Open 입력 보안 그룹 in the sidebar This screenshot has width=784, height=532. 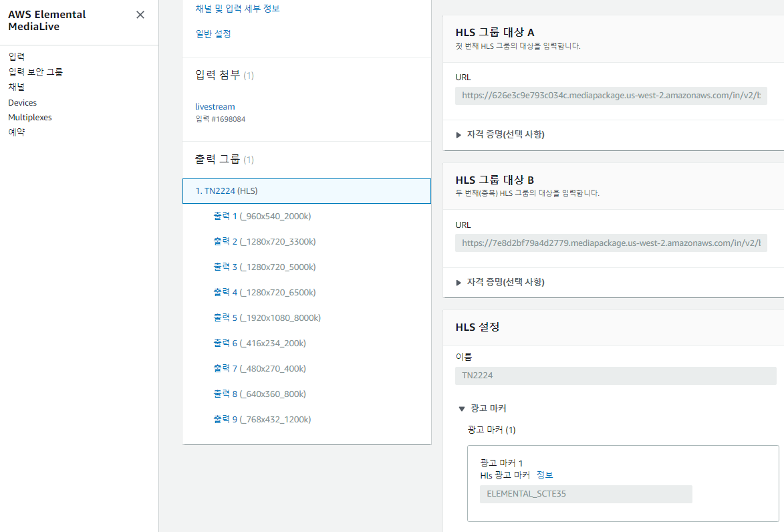click(x=35, y=72)
